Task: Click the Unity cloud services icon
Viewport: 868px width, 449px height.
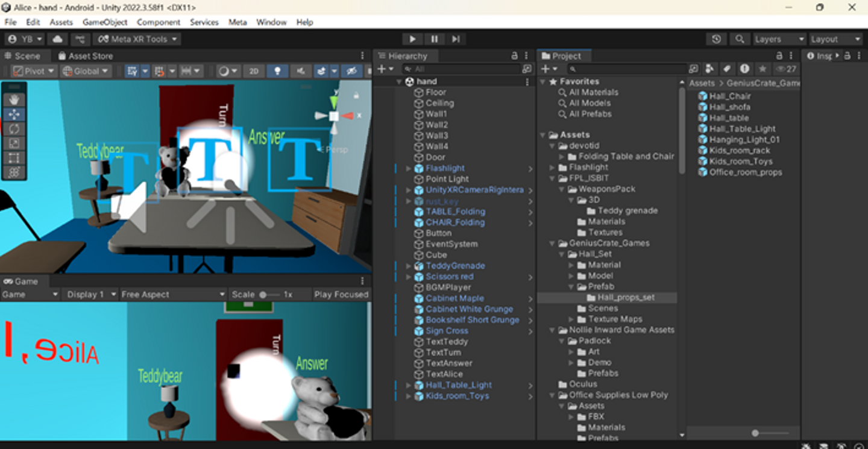Action: pyautogui.click(x=58, y=39)
